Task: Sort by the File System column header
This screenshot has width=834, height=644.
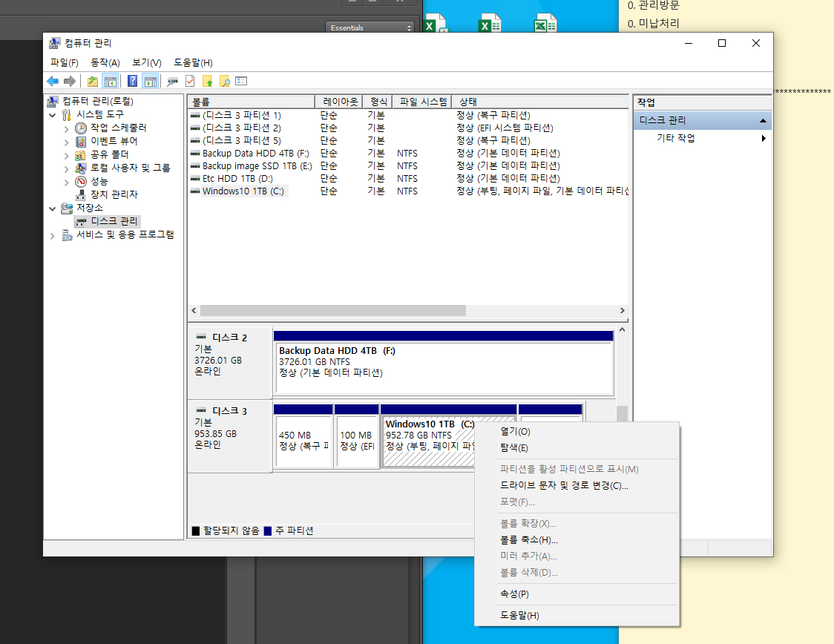Action: (x=422, y=102)
